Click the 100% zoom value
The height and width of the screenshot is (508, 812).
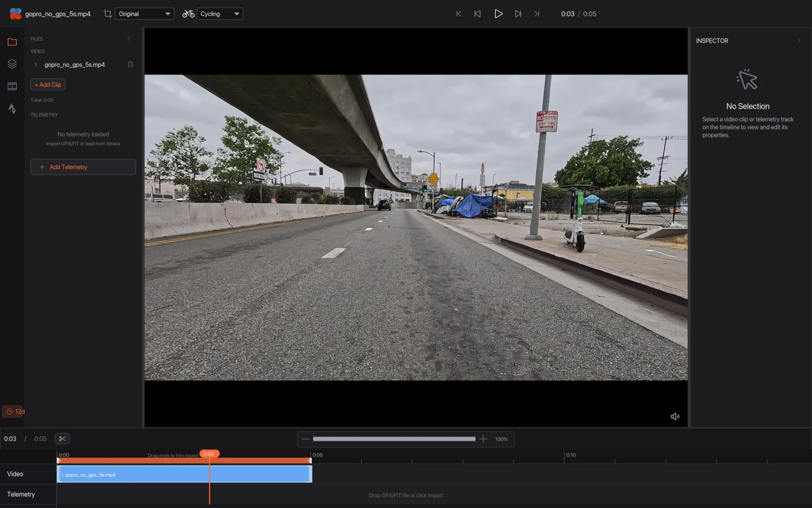501,439
